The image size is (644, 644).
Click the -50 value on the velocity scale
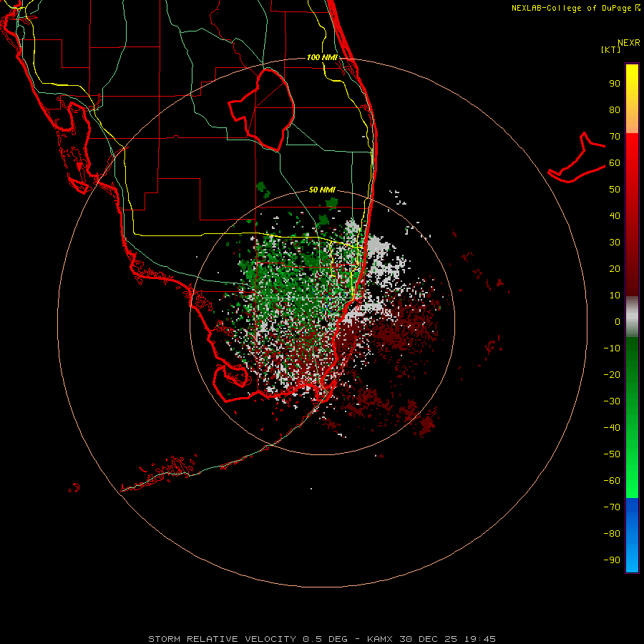612,454
